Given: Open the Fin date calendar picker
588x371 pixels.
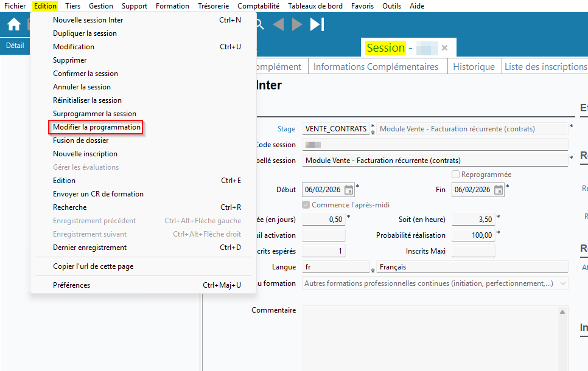Looking at the screenshot, I should (x=499, y=190).
